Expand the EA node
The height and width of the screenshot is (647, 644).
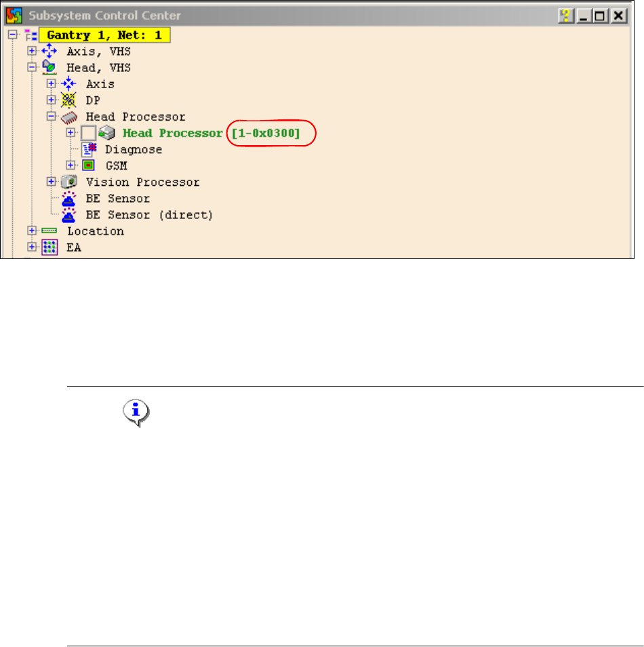point(32,247)
